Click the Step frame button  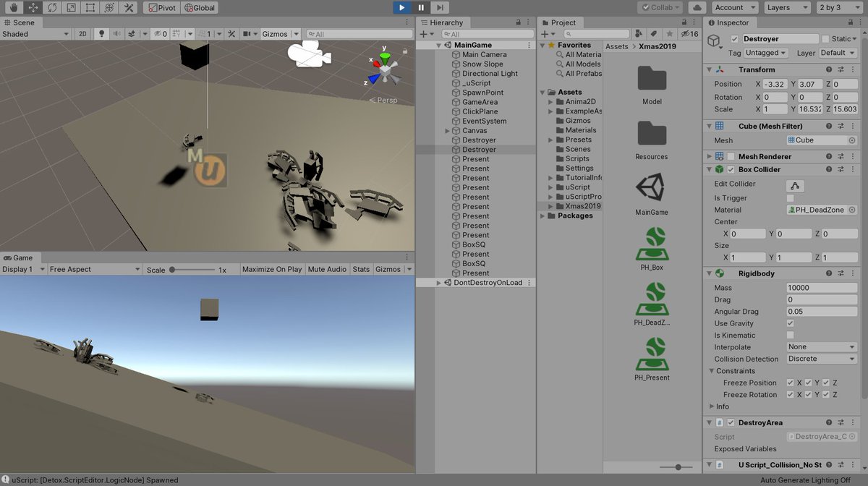440,7
